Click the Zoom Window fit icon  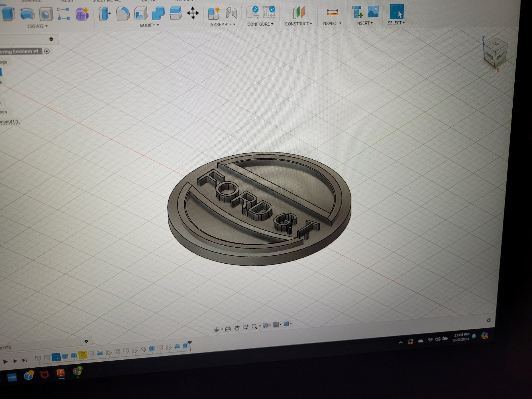pyautogui.click(x=254, y=326)
